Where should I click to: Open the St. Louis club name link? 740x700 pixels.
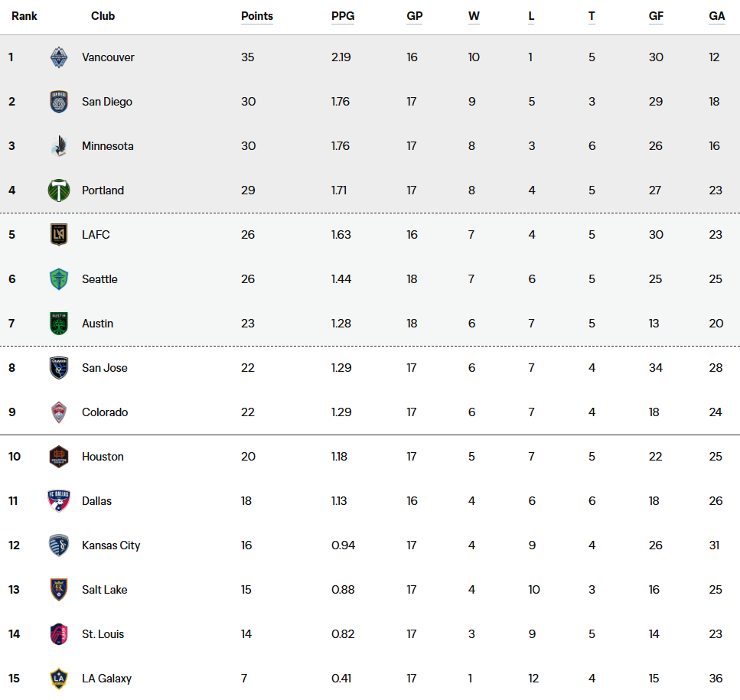point(103,634)
